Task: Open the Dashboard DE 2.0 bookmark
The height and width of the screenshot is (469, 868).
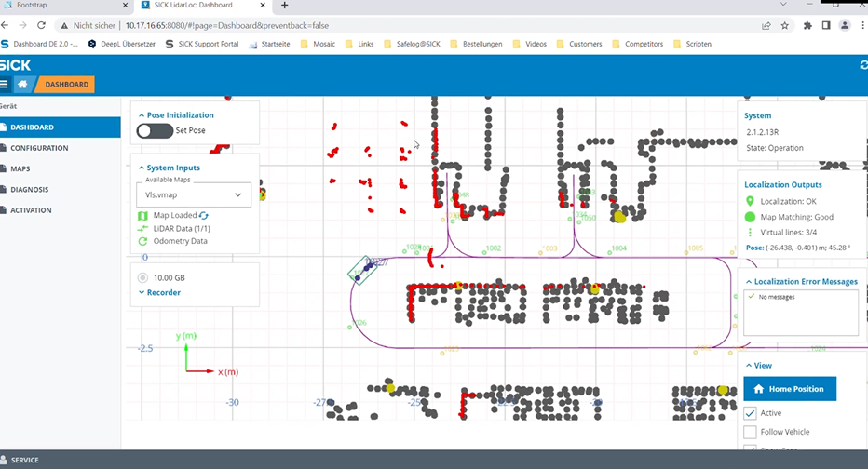Action: 40,45
